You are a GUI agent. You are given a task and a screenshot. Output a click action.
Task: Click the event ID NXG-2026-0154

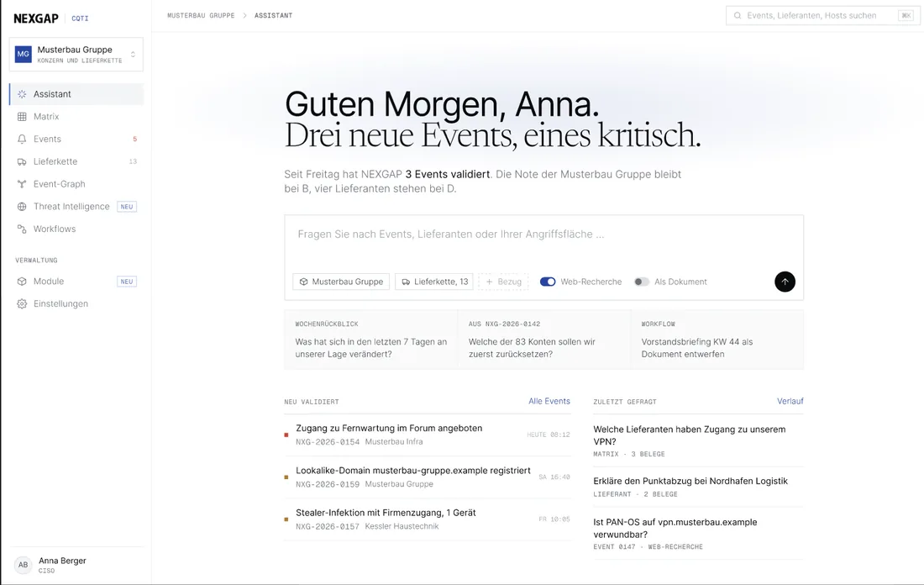328,442
